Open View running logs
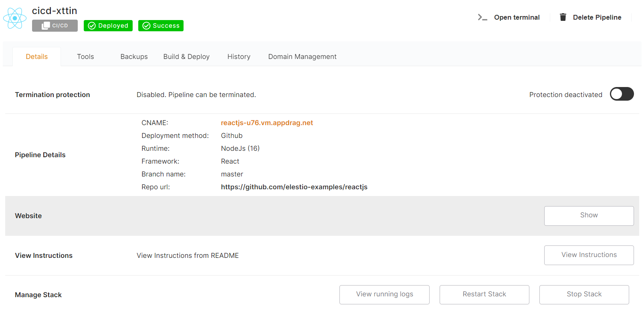The image size is (644, 312). [384, 294]
